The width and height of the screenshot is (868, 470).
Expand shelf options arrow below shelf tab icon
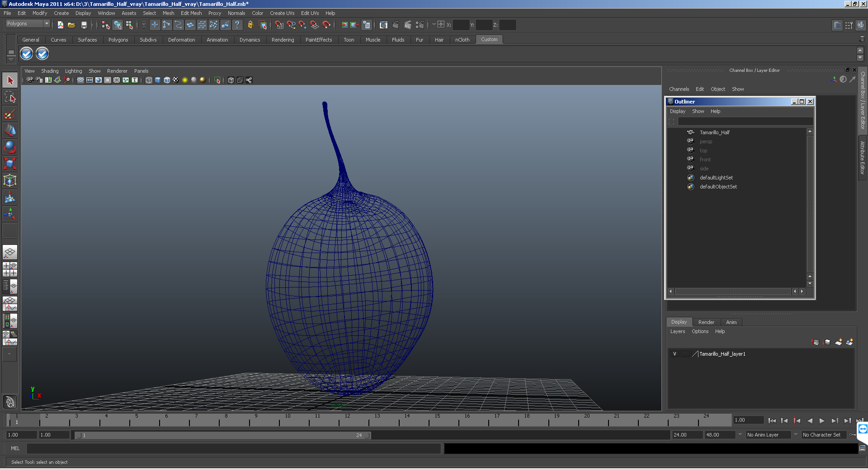(11, 59)
